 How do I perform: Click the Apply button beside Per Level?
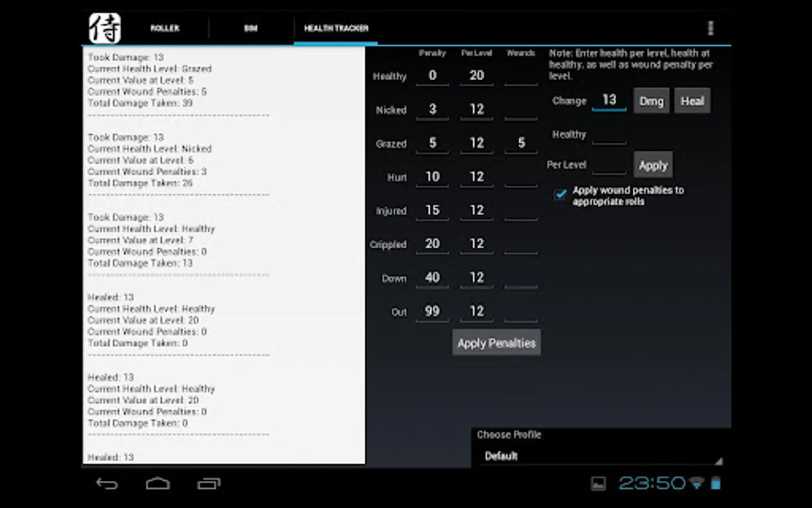click(x=653, y=165)
